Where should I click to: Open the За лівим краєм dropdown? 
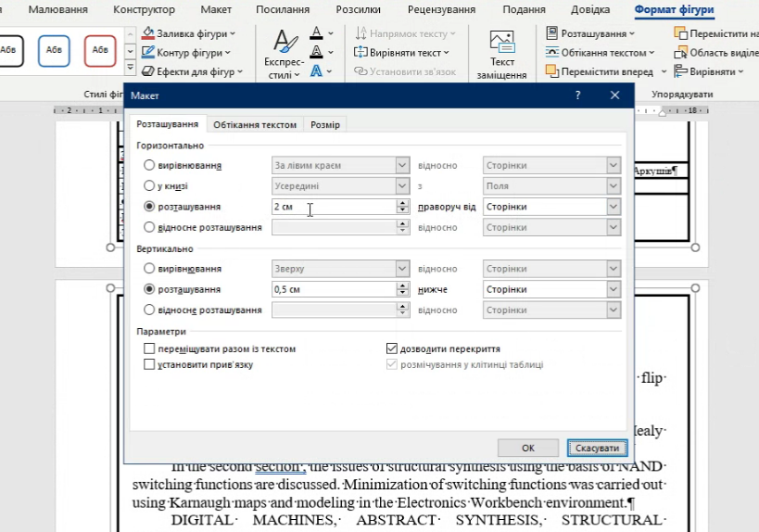coord(341,165)
